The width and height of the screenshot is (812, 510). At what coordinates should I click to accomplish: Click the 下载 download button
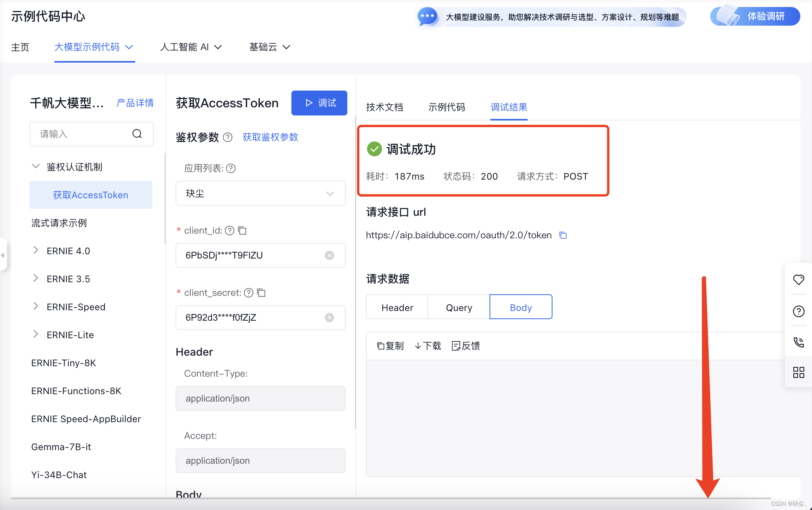428,346
